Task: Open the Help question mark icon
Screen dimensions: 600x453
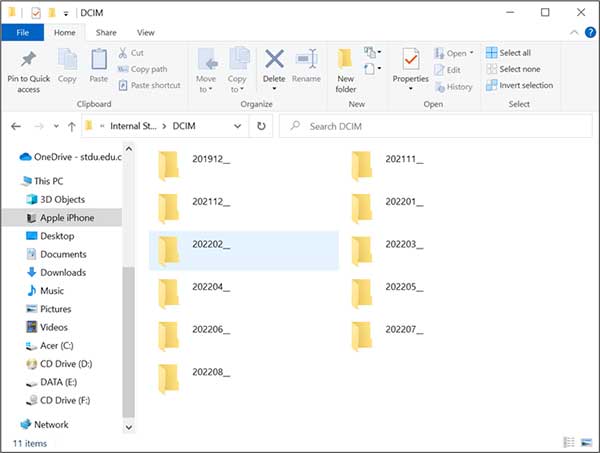Action: (x=590, y=33)
